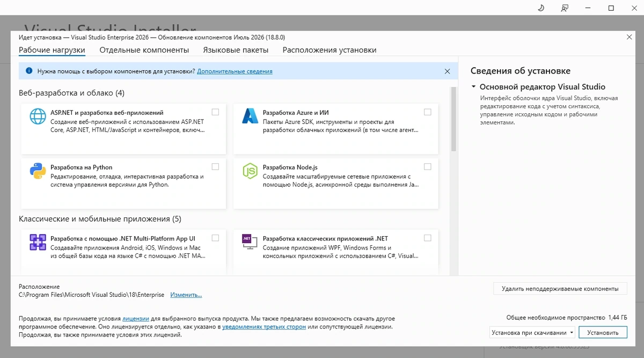Select the .NET Multi-Platform App UI checkbox
This screenshot has height=358, width=644.
coord(215,238)
